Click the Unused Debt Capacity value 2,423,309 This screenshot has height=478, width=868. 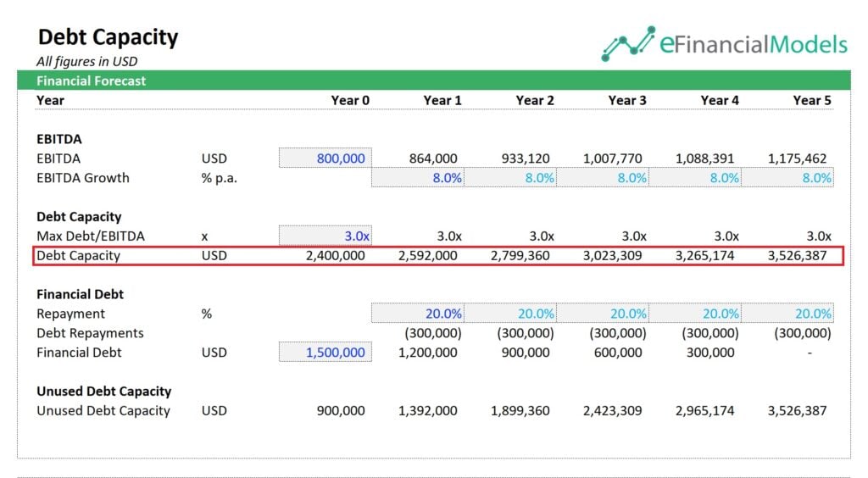coord(612,410)
